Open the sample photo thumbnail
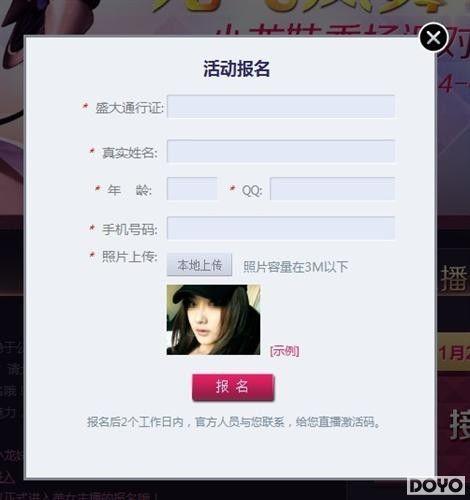Image resolution: width=470 pixels, height=500 pixels. coord(213,319)
